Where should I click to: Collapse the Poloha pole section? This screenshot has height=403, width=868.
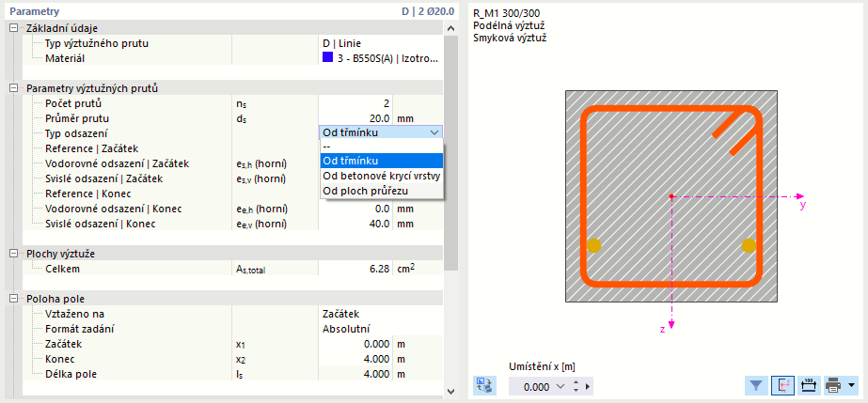coord(14,299)
